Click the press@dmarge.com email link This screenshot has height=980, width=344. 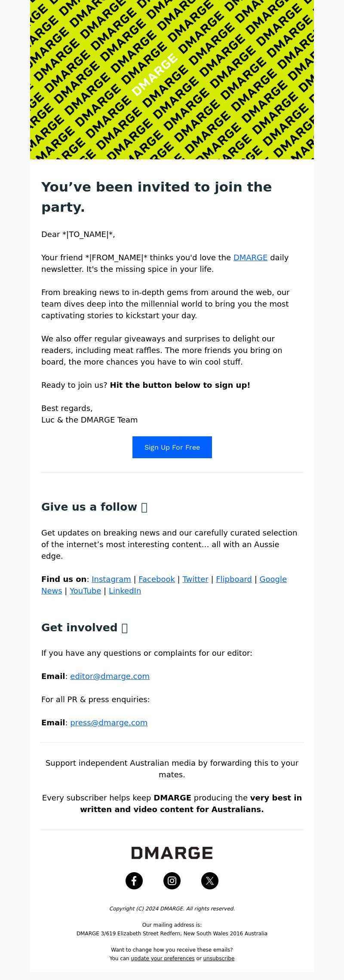[109, 723]
